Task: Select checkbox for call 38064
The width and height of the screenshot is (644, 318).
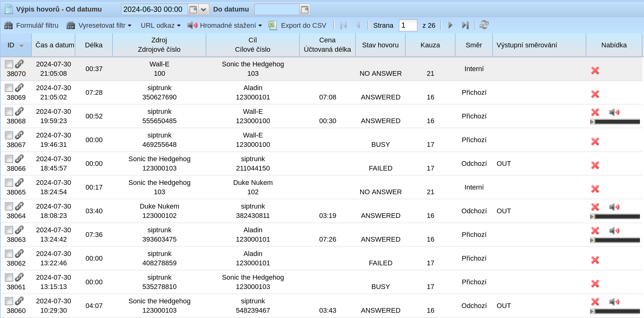Action: coord(9,206)
